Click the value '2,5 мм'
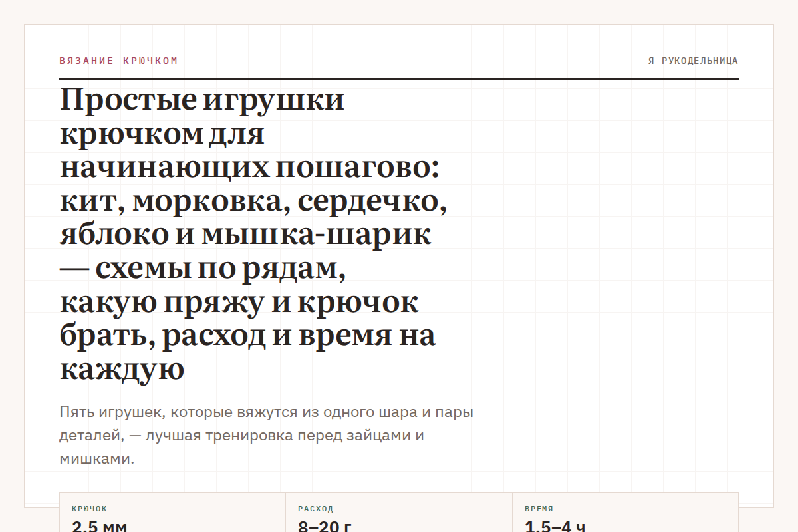 coord(99,526)
